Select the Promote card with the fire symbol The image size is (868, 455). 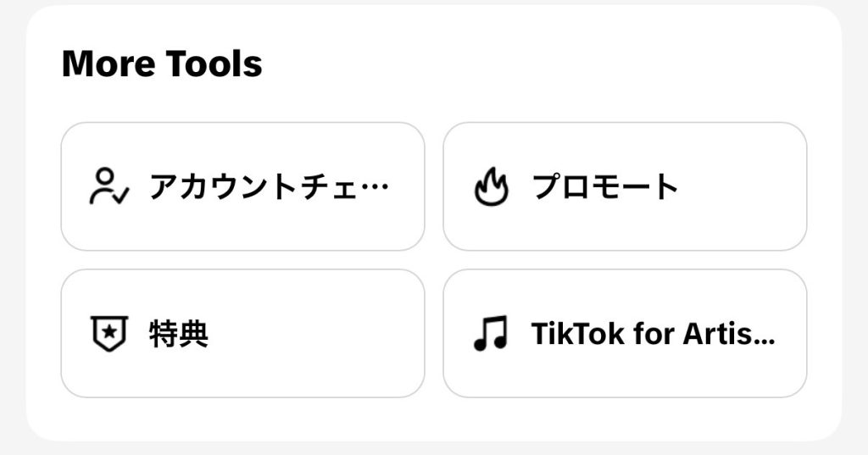[x=625, y=186]
